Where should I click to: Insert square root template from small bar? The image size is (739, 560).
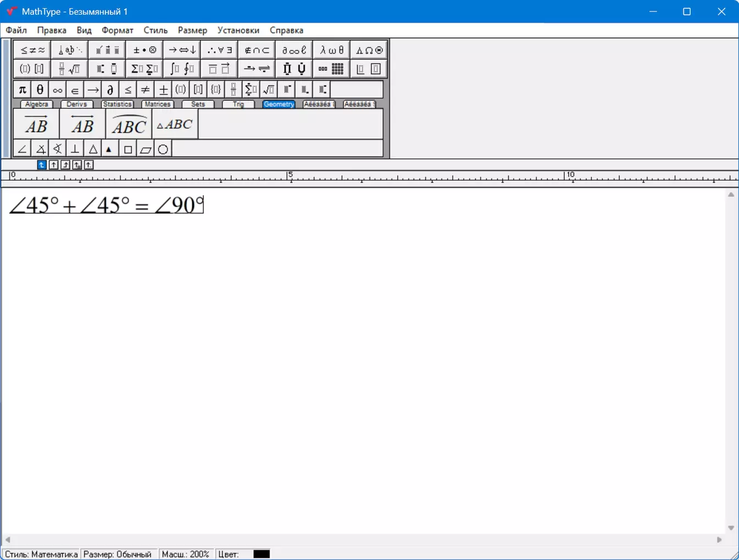(269, 89)
